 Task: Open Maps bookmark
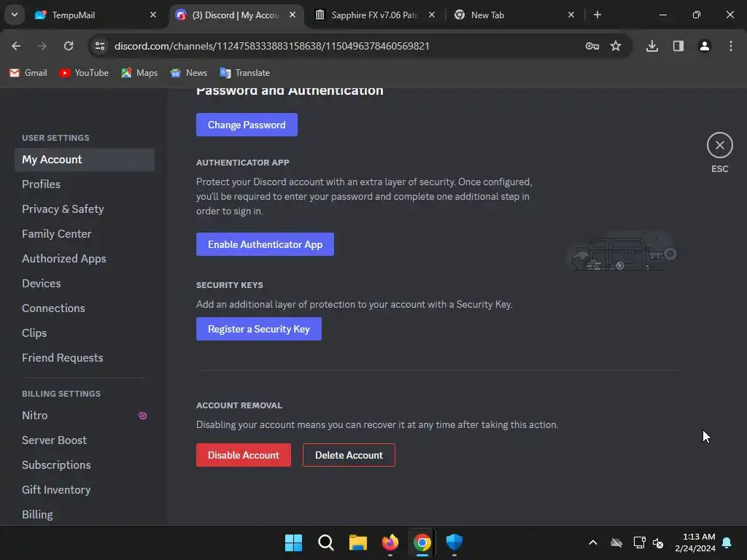(139, 72)
